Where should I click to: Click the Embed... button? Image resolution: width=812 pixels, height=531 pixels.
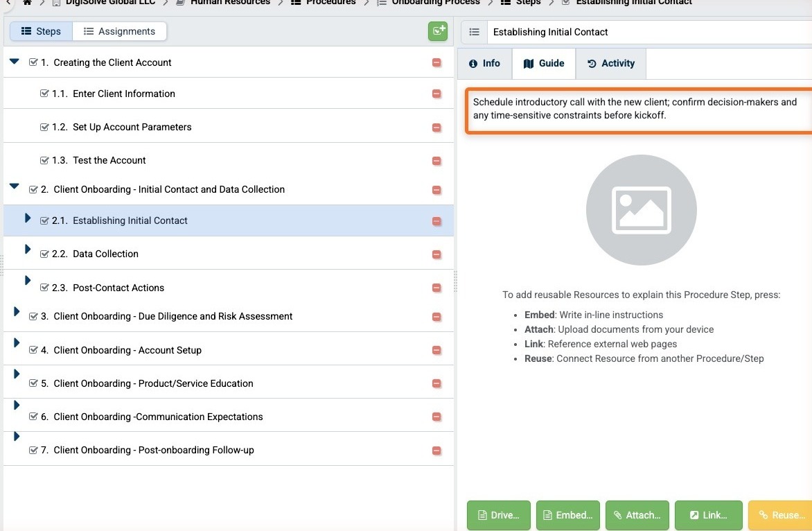tap(568, 515)
